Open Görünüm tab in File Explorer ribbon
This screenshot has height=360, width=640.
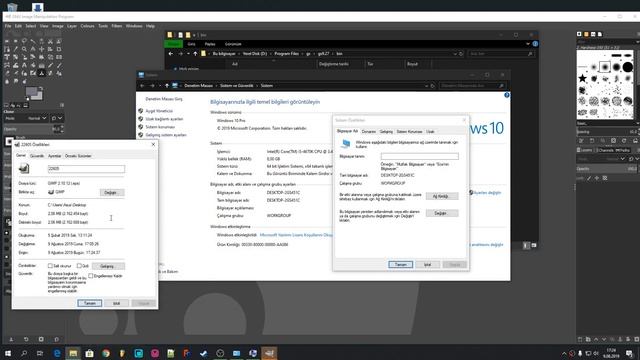point(233,44)
